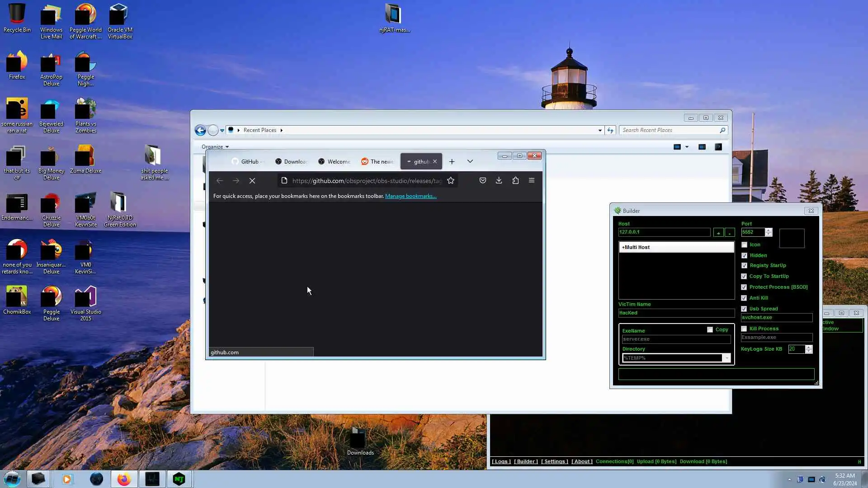This screenshot has height=488, width=868.
Task: Click the Firefox Save to Pocket icon
Action: coord(483,181)
